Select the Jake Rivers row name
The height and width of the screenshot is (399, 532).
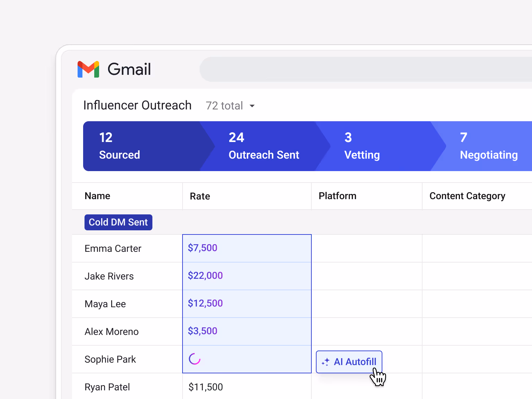coord(109,276)
